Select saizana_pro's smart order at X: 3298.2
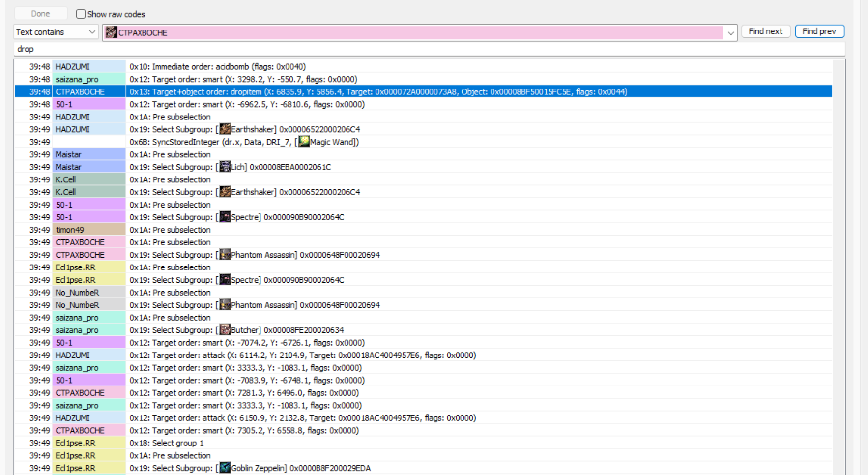Screen dimensions: 868x475 (x=423, y=79)
